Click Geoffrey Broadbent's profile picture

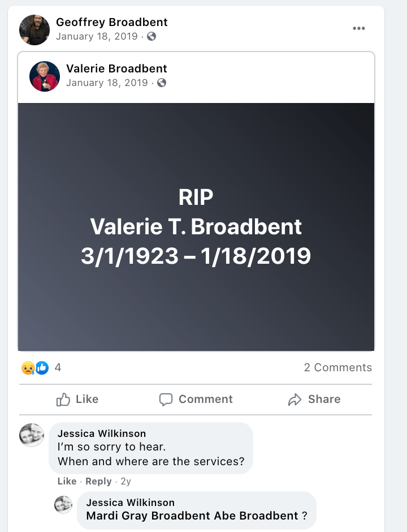click(34, 29)
